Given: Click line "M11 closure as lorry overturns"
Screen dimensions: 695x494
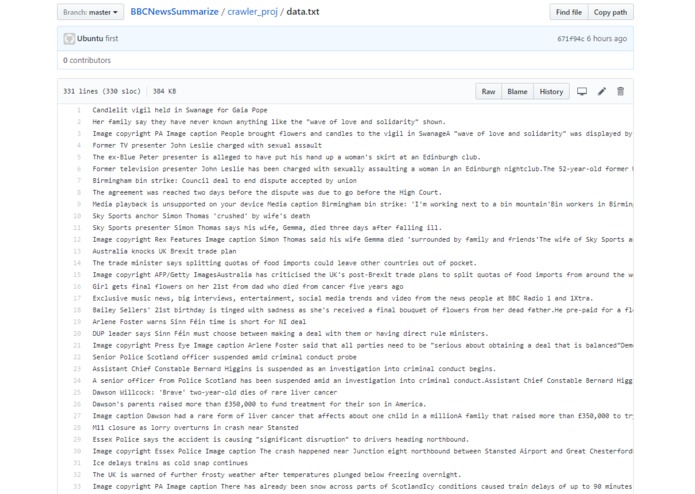Looking at the screenshot, I should [195, 428].
